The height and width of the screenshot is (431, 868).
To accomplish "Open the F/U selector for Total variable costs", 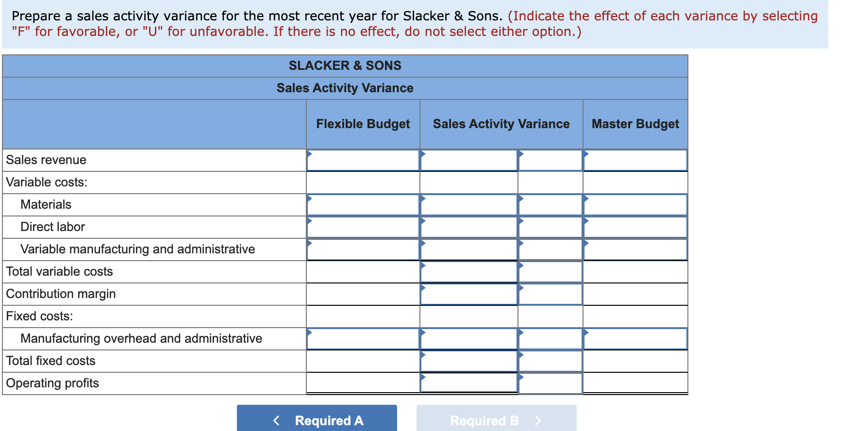I will 549,272.
